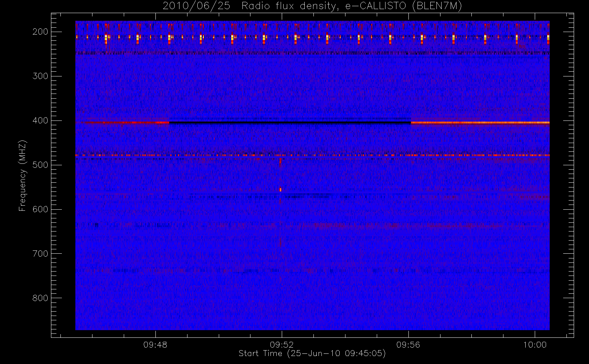Click the 09:48 time tick label
The height and width of the screenshot is (364, 589).
(x=155, y=345)
